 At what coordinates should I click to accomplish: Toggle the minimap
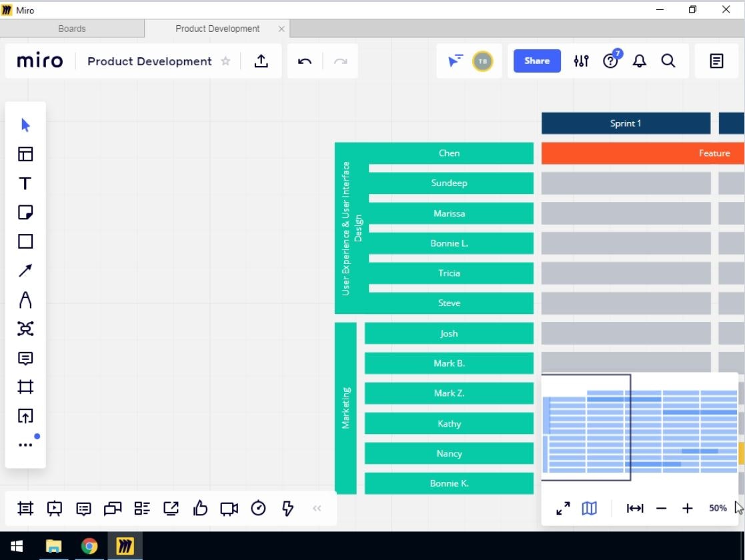589,508
